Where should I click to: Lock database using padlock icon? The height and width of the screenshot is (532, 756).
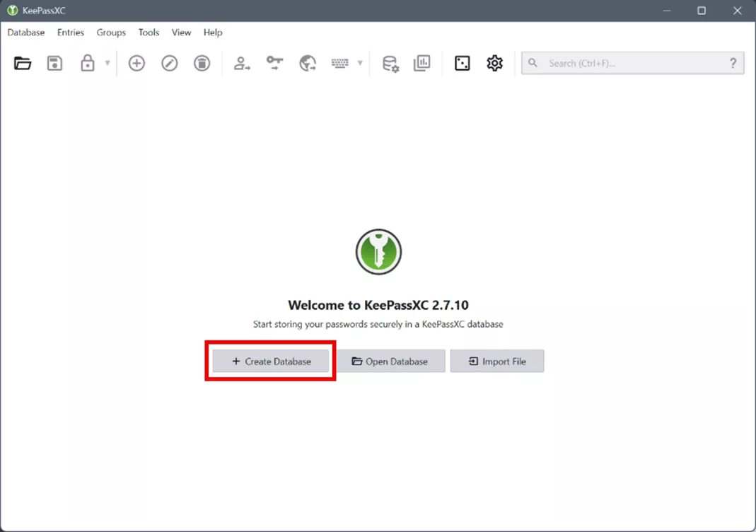pyautogui.click(x=87, y=63)
